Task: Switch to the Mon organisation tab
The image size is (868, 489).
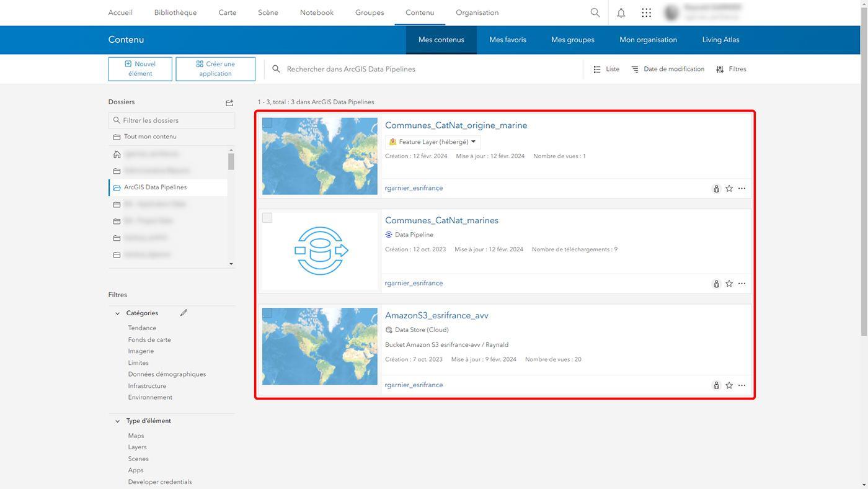Action: point(649,40)
